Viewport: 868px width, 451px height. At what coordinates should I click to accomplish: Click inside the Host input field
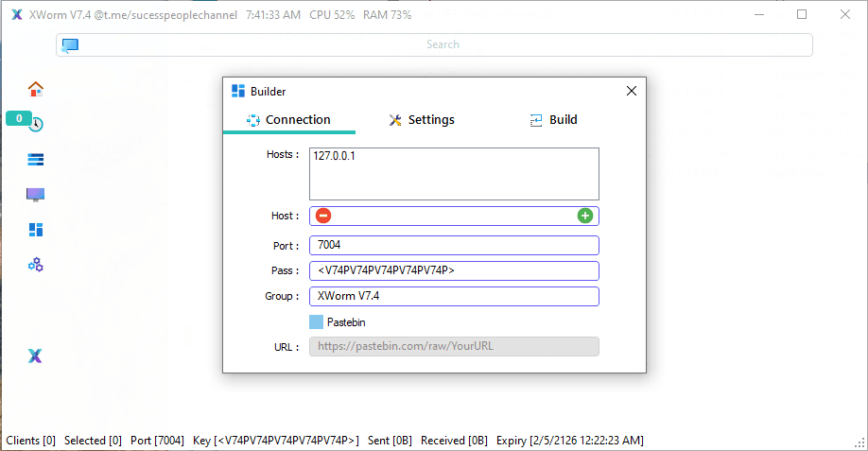pyautogui.click(x=454, y=216)
